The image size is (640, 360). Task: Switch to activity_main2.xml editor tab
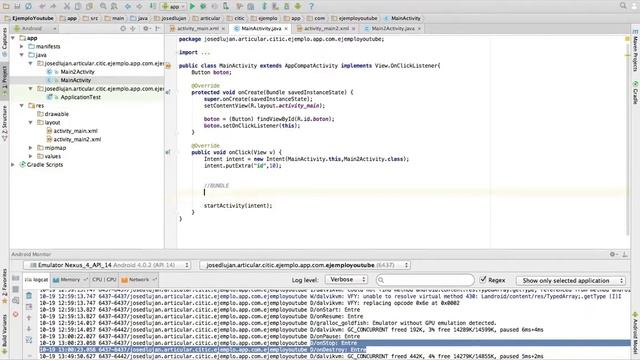(326, 29)
